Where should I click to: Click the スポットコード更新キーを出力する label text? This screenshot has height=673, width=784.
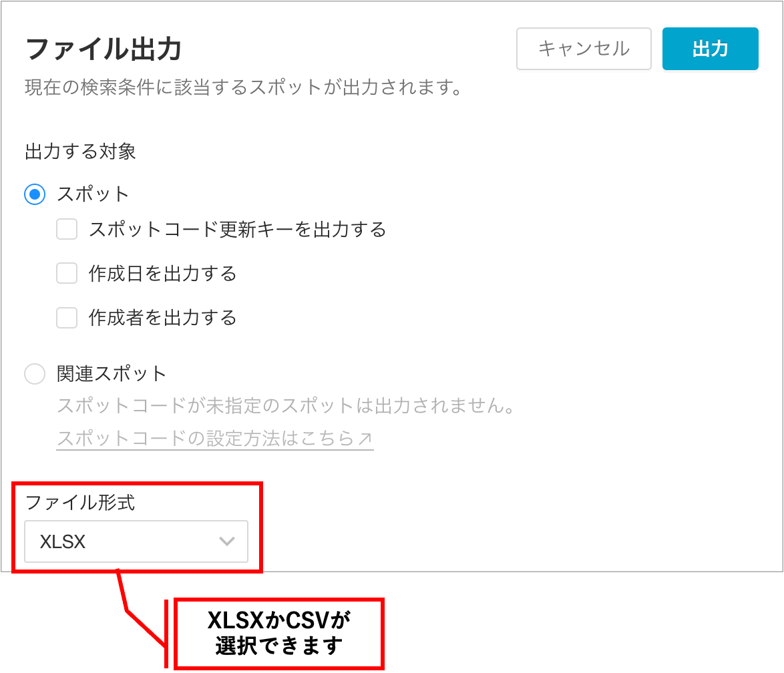[238, 230]
